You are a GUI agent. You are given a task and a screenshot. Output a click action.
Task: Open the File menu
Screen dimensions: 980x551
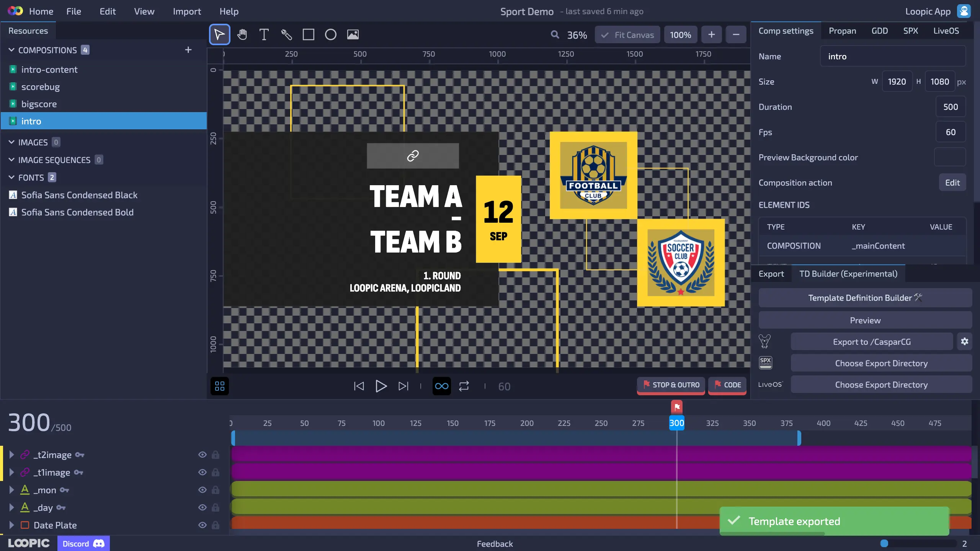[x=73, y=11]
